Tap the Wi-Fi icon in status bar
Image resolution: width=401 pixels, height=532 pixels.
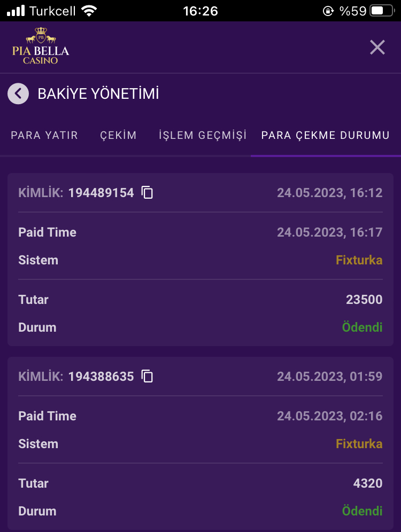(x=90, y=11)
